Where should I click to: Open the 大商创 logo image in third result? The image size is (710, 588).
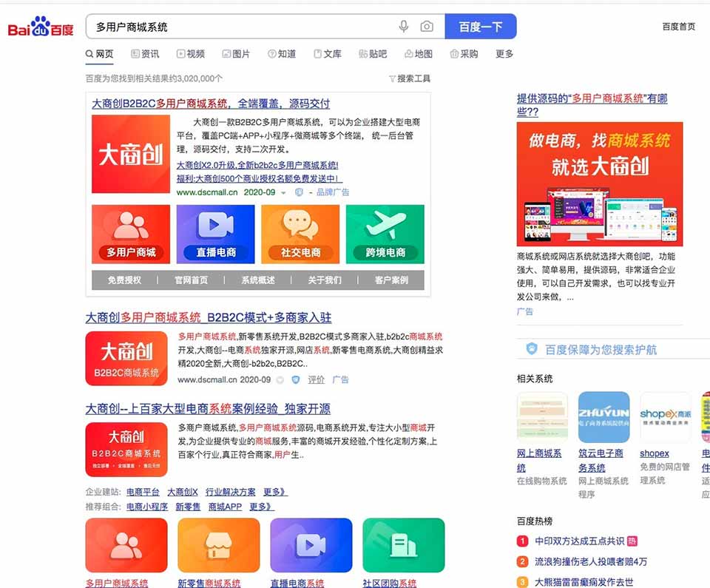(126, 450)
